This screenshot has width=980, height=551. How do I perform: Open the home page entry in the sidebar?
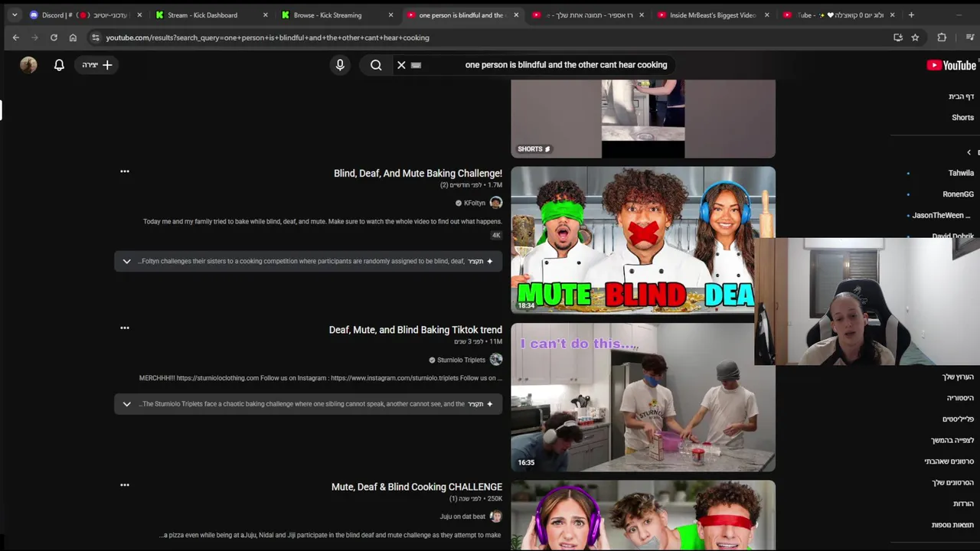coord(961,96)
